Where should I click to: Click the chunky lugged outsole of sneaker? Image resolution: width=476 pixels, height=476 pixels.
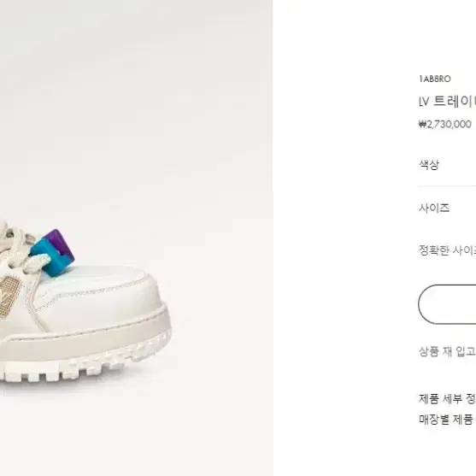coord(85,360)
